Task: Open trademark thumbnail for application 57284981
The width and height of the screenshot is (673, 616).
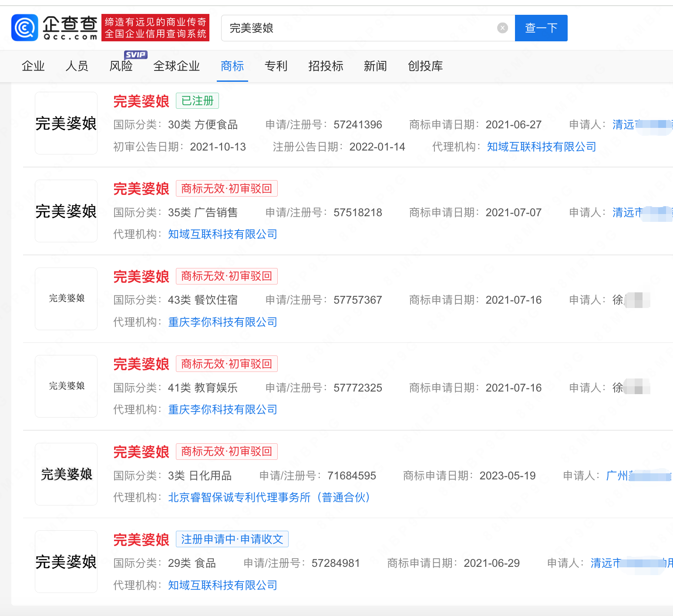Action: tap(66, 562)
